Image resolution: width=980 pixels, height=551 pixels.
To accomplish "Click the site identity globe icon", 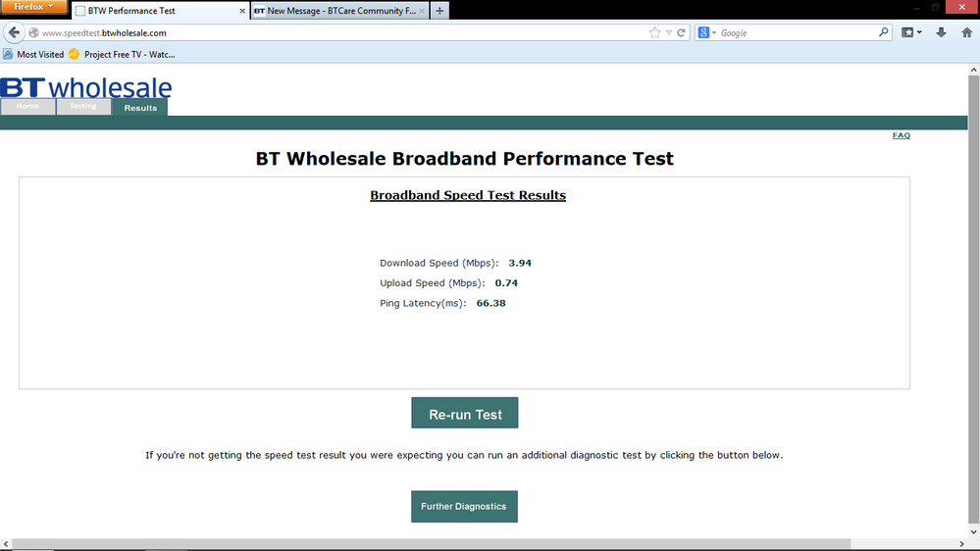I will 33,32.
